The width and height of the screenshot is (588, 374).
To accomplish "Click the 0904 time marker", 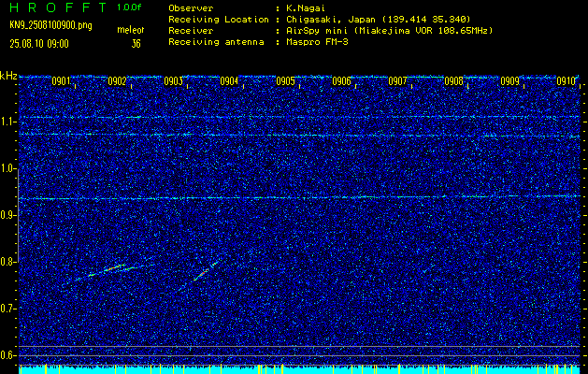I will point(229,81).
